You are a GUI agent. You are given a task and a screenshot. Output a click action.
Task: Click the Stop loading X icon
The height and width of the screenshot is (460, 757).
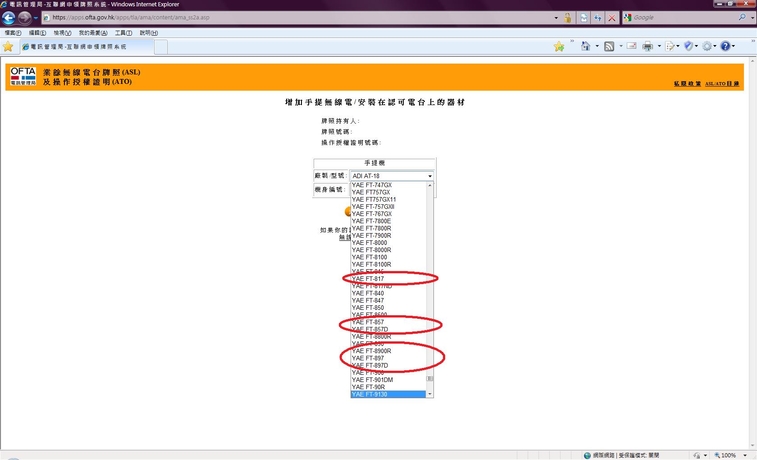[611, 18]
